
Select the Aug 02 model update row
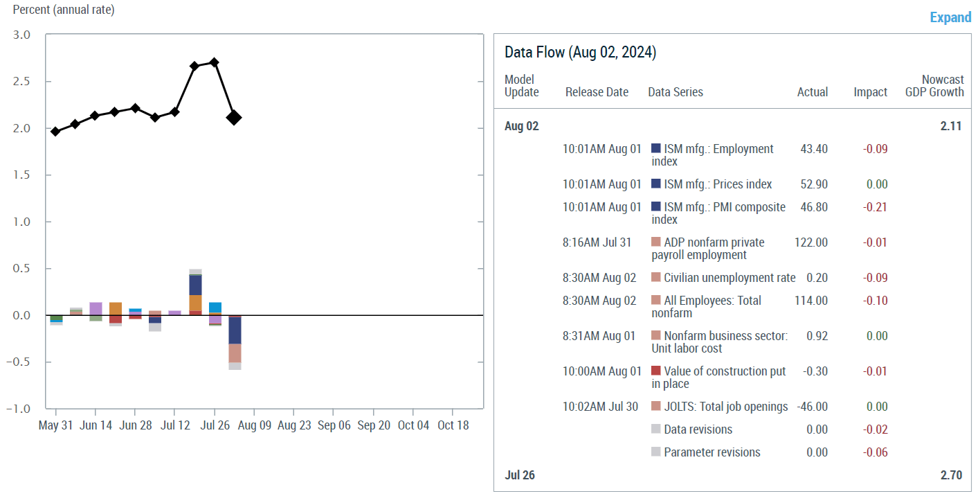coord(522,126)
